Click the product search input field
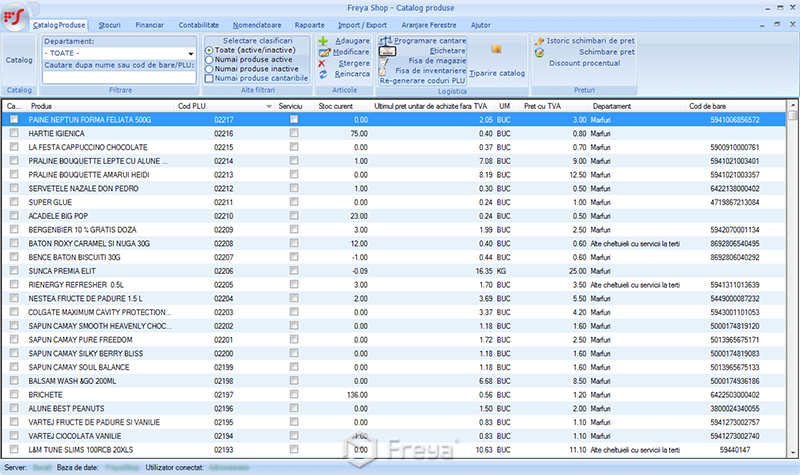The image size is (800, 475). pyautogui.click(x=119, y=77)
